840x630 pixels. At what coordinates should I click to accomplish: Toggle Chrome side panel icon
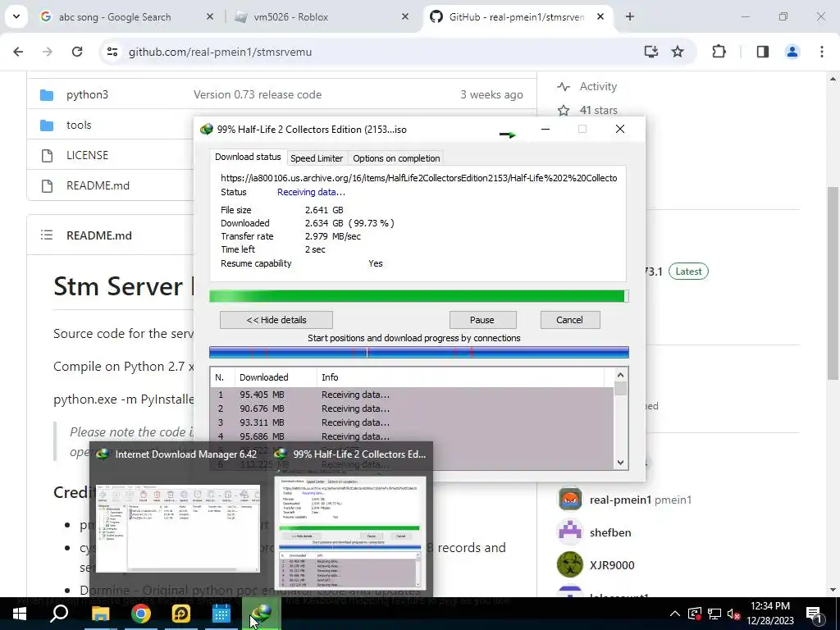click(762, 52)
